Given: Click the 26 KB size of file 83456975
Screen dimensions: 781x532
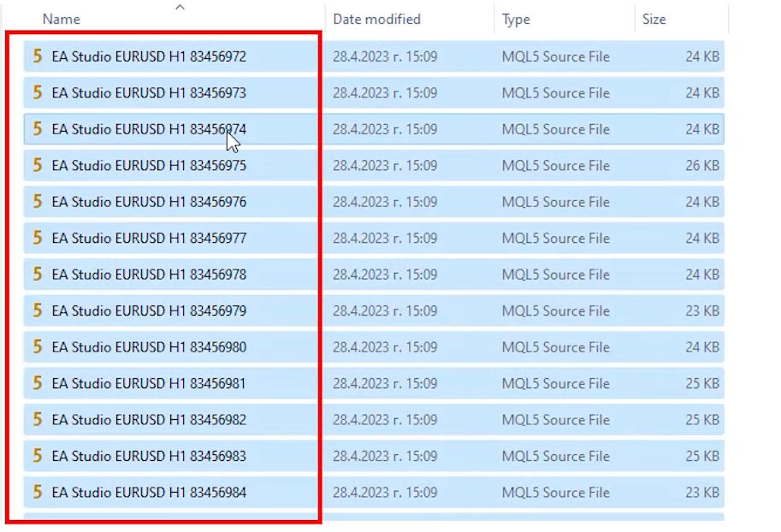Looking at the screenshot, I should tap(701, 165).
